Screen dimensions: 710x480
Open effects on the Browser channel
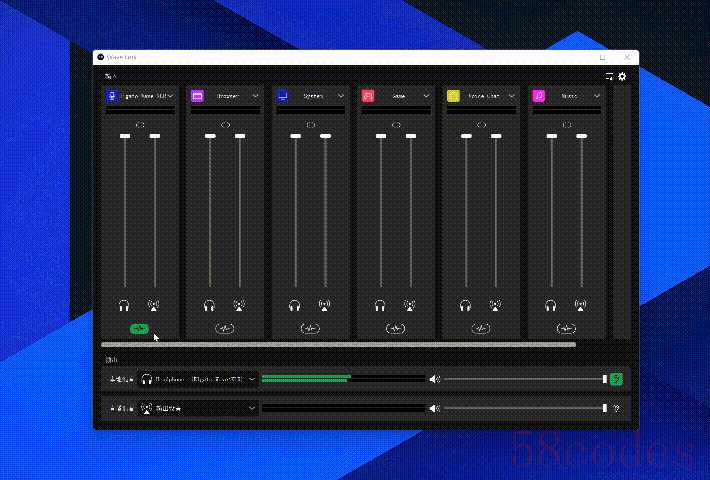click(x=225, y=328)
